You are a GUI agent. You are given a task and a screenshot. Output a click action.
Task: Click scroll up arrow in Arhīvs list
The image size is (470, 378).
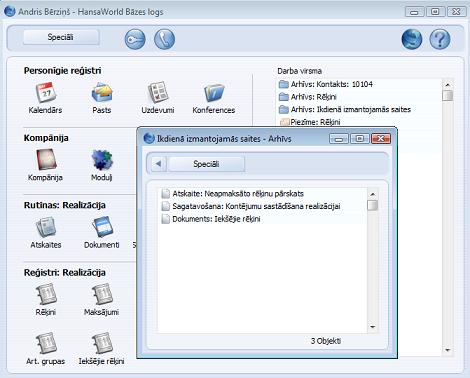tap(373, 194)
